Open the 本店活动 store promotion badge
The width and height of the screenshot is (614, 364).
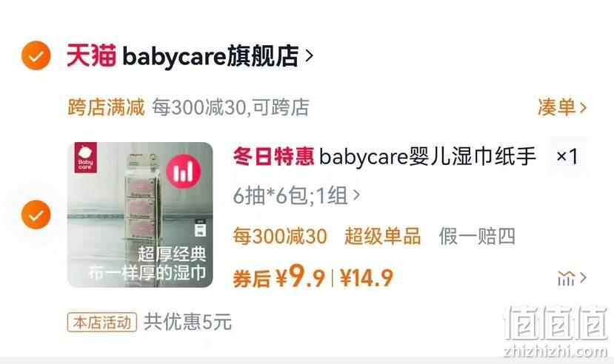click(101, 323)
